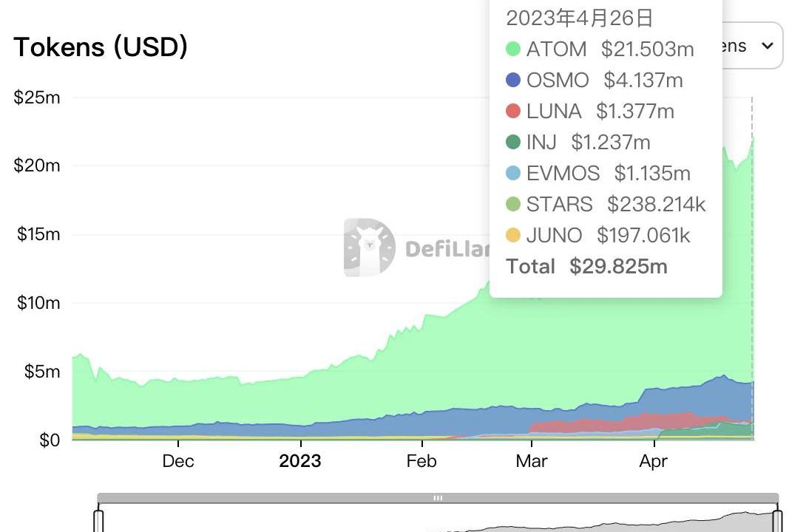Open the Tokens dropdown chevron

[x=768, y=46]
